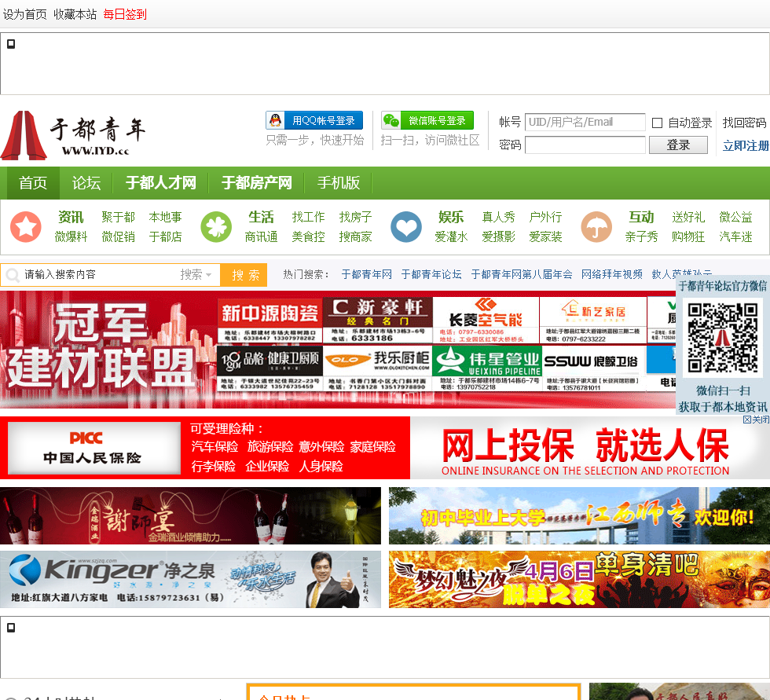The height and width of the screenshot is (700, 770).
Task: Click the broken image icon in lower banner
Action: pos(11,628)
